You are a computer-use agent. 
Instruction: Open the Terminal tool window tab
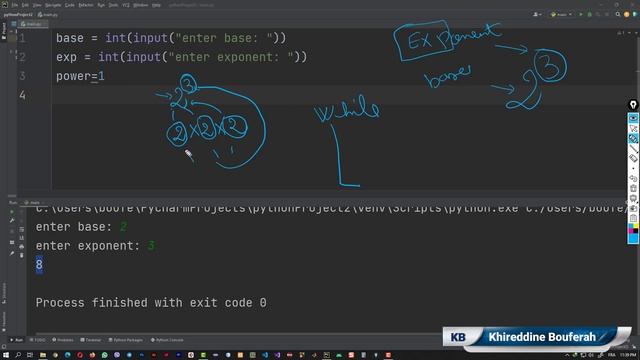click(x=91, y=340)
